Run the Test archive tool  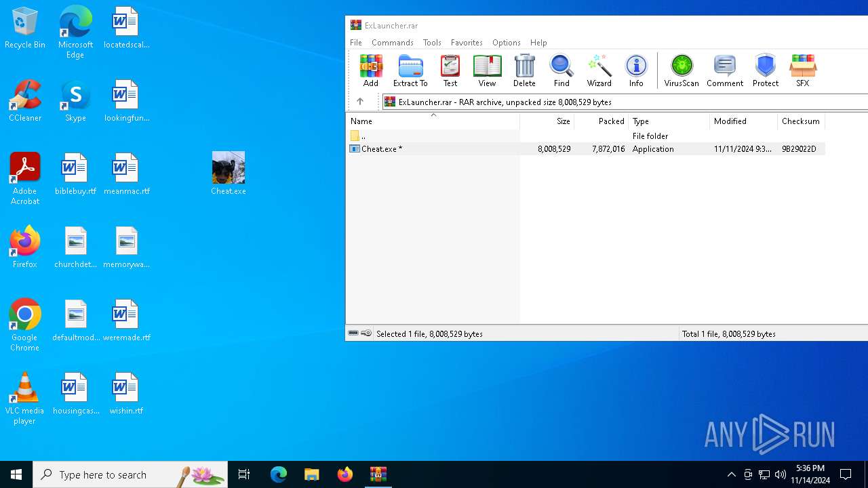click(450, 70)
